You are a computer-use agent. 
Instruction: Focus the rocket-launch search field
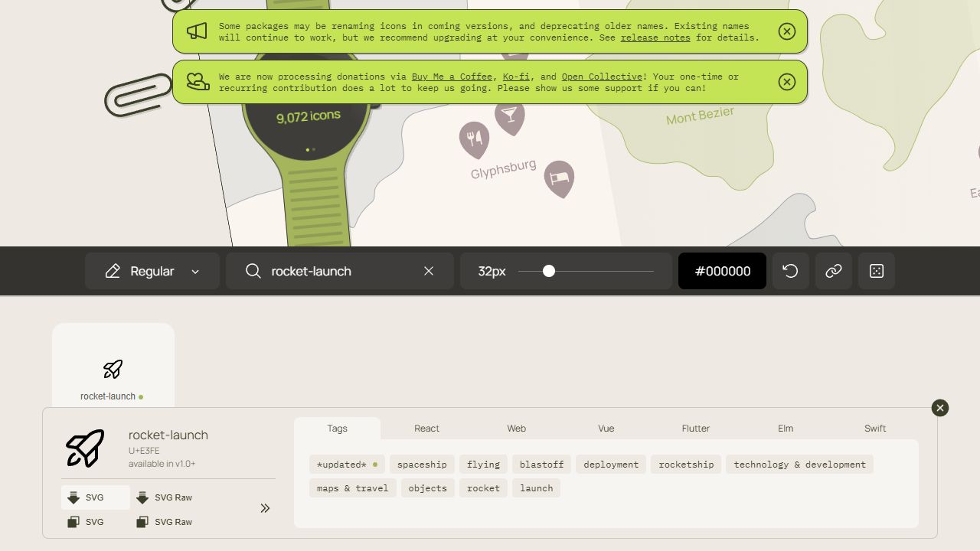point(340,271)
